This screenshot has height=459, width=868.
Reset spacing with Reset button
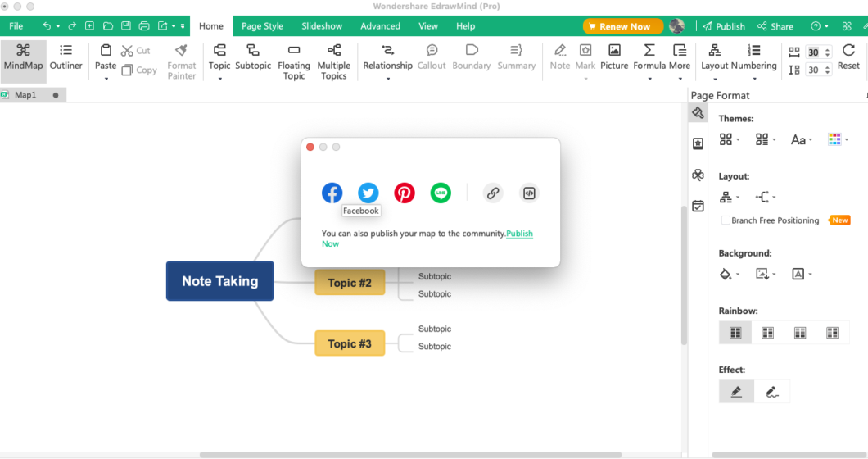[848, 57]
